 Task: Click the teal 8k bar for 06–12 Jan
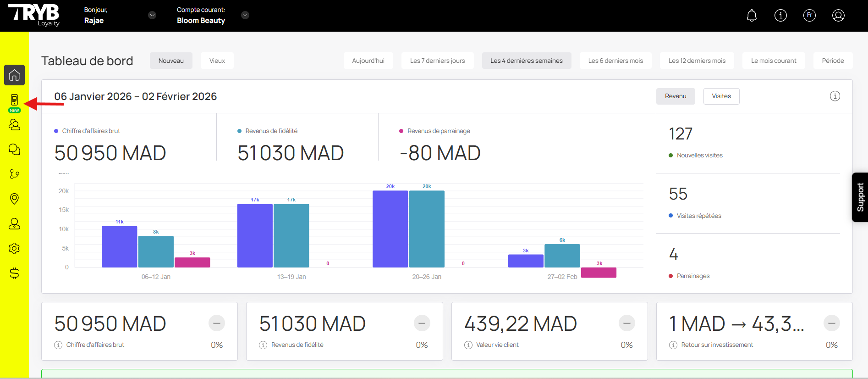[x=156, y=252]
